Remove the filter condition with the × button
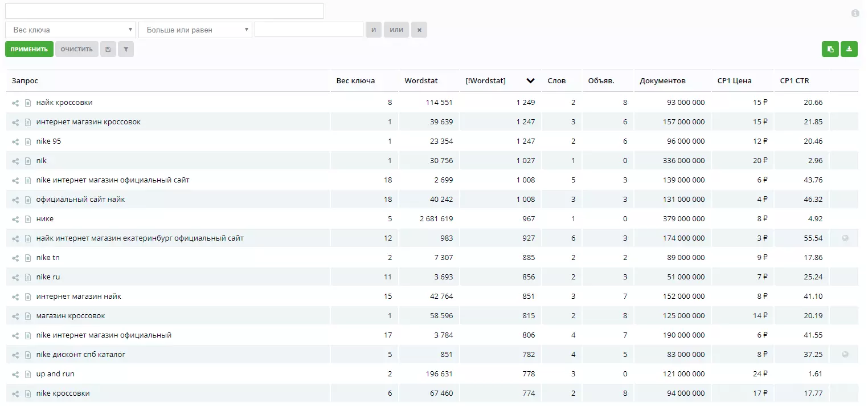868x406 pixels. 419,30
